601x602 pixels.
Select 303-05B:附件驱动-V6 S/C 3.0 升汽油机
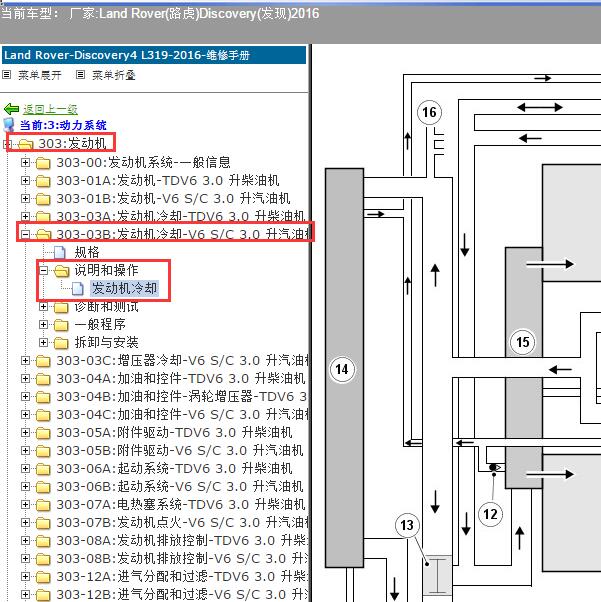pos(180,451)
